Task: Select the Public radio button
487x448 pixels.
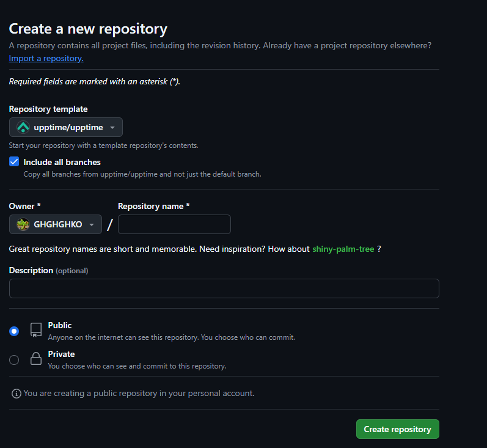Action: (x=14, y=331)
